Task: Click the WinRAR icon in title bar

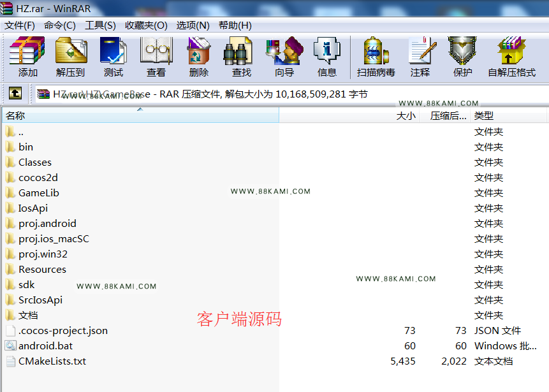Action: pos(6,8)
